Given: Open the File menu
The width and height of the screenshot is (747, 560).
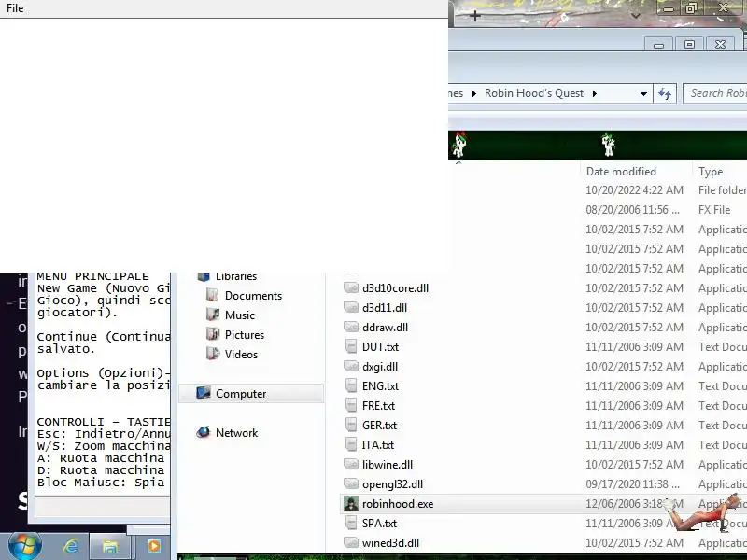Looking at the screenshot, I should [15, 8].
